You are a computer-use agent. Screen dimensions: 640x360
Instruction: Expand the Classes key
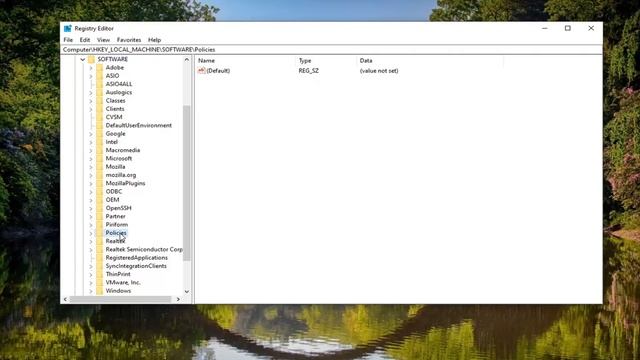(x=91, y=100)
